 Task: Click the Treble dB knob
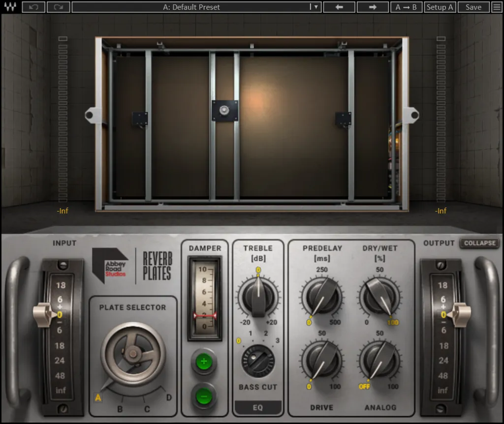point(258,296)
